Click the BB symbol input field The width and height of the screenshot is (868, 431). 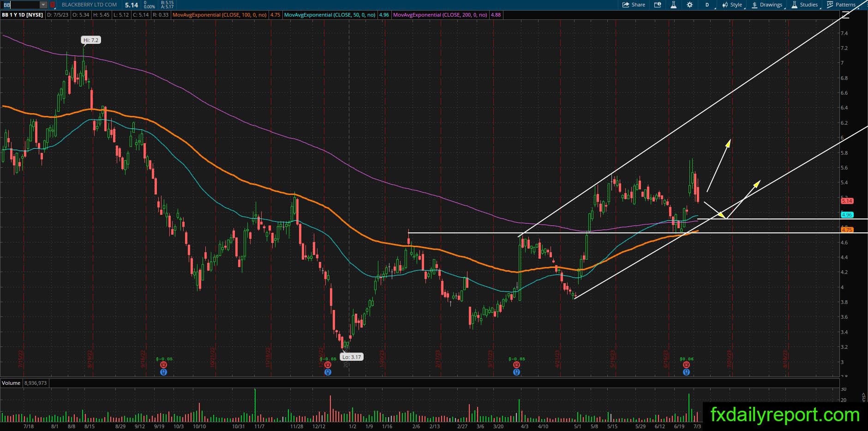coord(20,5)
